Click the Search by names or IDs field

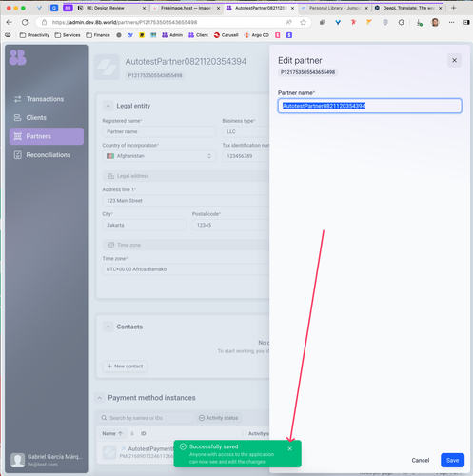(146, 418)
